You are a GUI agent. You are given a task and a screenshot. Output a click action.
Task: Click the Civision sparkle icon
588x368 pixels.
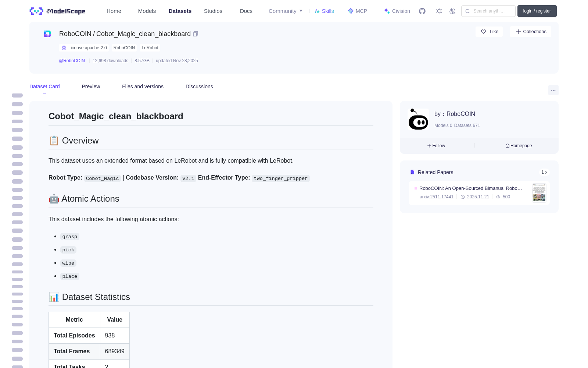(x=387, y=11)
